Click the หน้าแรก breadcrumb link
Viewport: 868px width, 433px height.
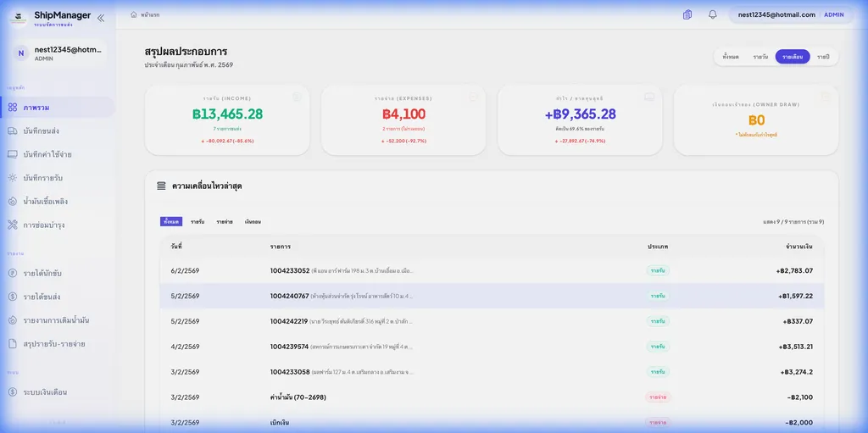tap(150, 15)
